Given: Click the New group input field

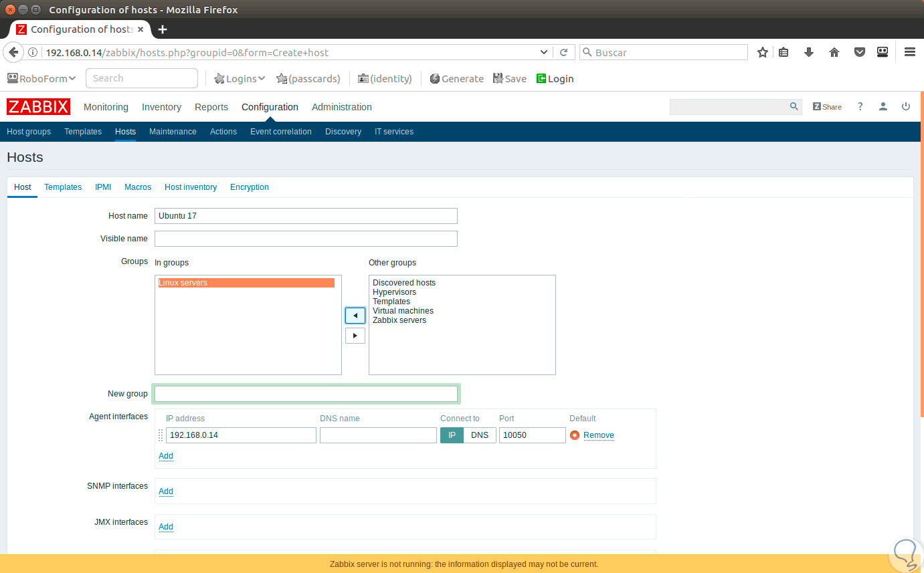Looking at the screenshot, I should click(306, 394).
